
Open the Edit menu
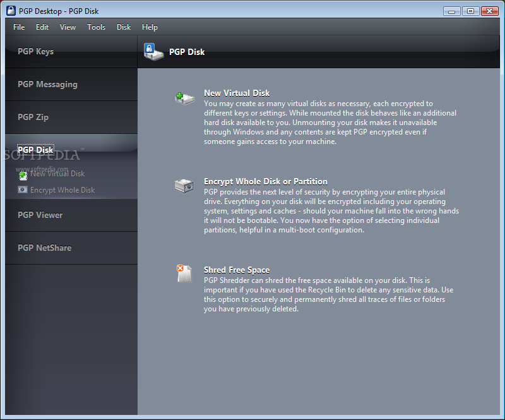(x=42, y=27)
